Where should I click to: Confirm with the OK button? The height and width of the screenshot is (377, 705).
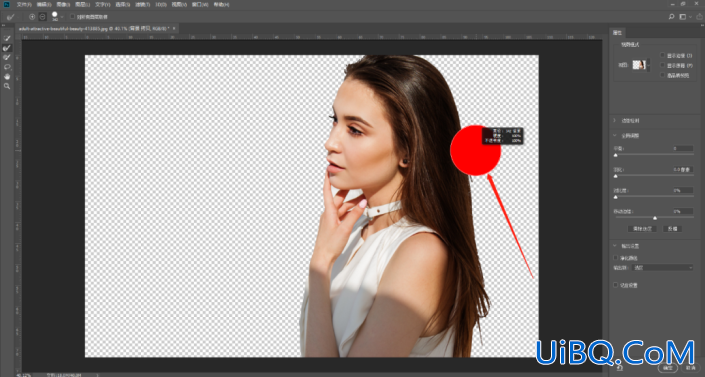pos(668,368)
